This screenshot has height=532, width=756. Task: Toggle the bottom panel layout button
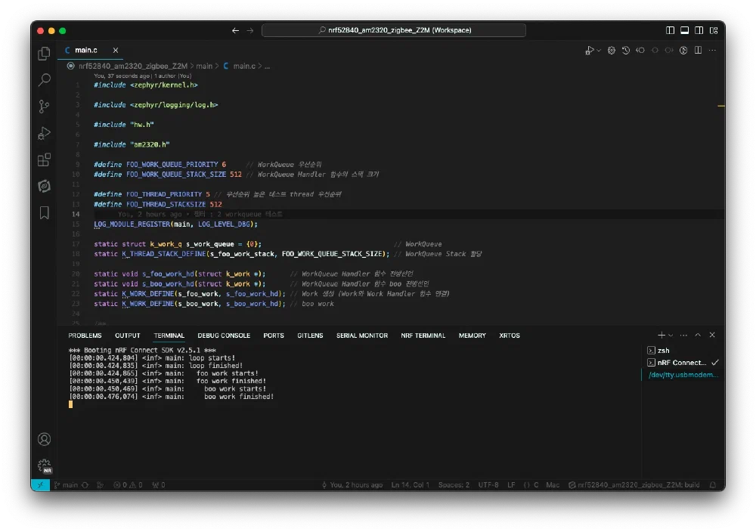pos(684,30)
